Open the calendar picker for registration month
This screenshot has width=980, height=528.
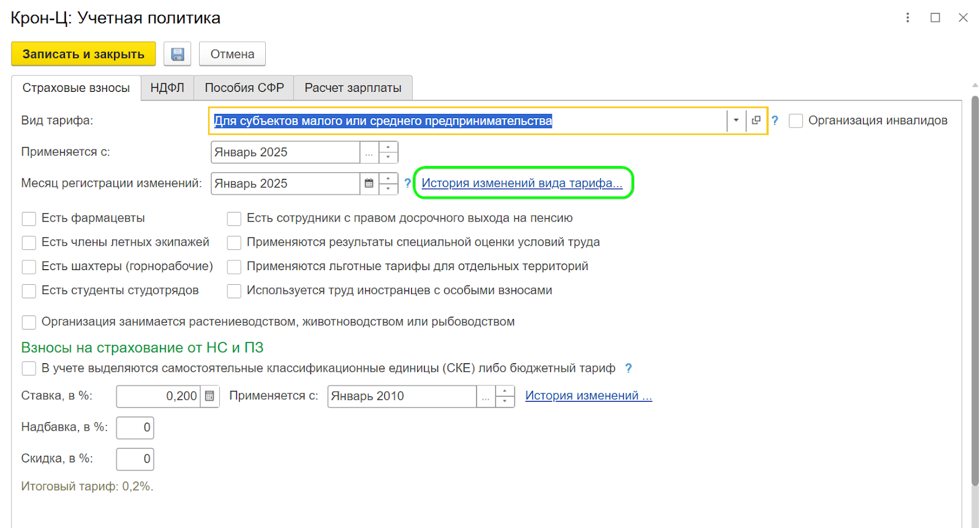[x=369, y=183]
